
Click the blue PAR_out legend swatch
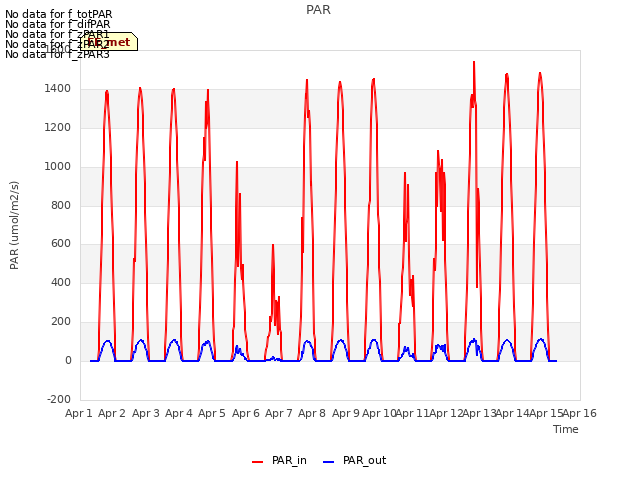[x=329, y=462]
